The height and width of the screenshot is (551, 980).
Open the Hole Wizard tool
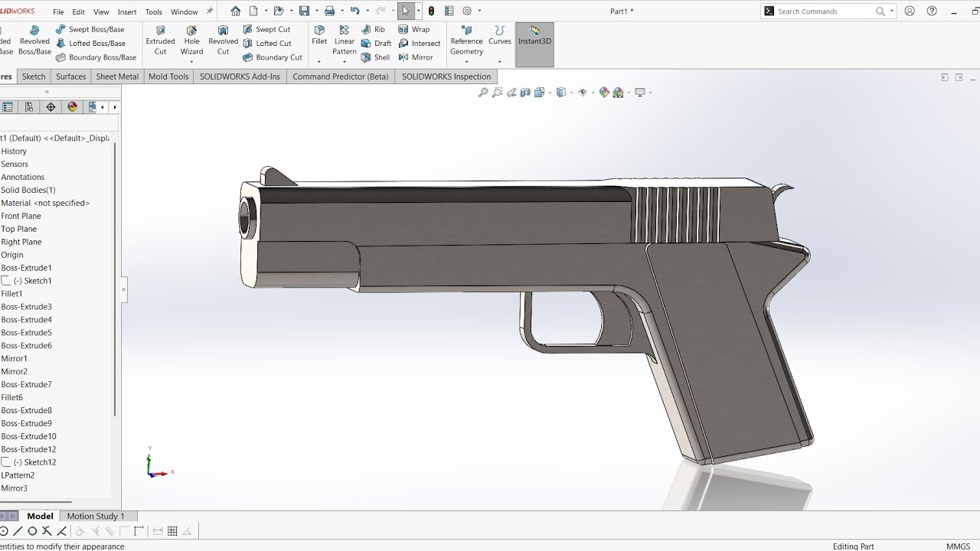pyautogui.click(x=191, y=41)
